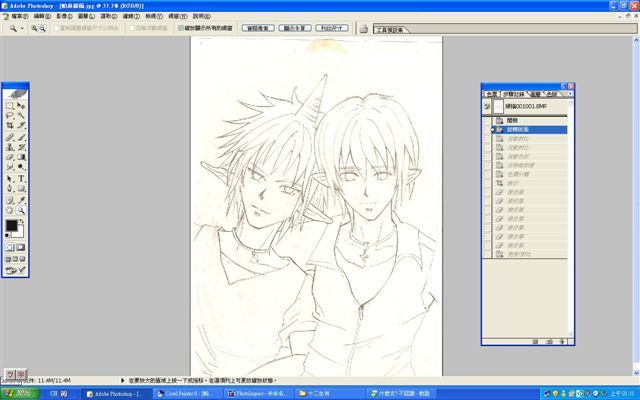
Task: Switch to Corel Painter 8 on taskbar
Action: (x=188, y=394)
